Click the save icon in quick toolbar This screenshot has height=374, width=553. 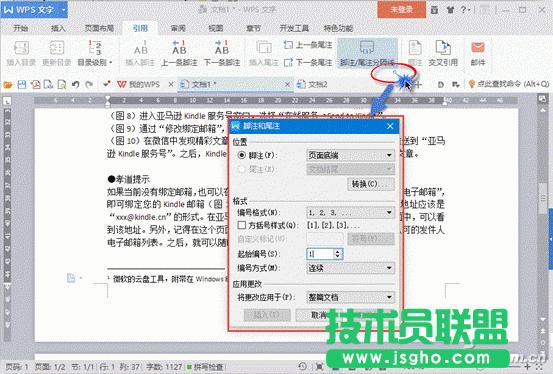pyautogui.click(x=22, y=85)
